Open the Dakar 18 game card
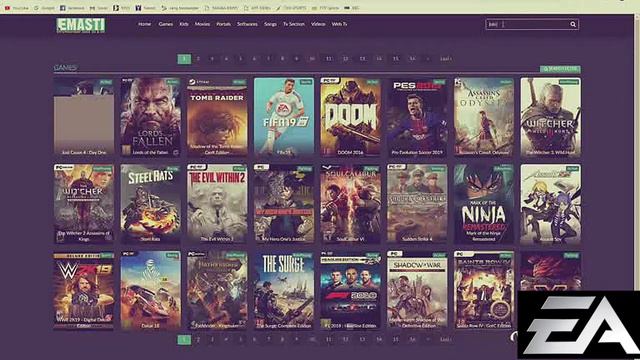 click(151, 290)
